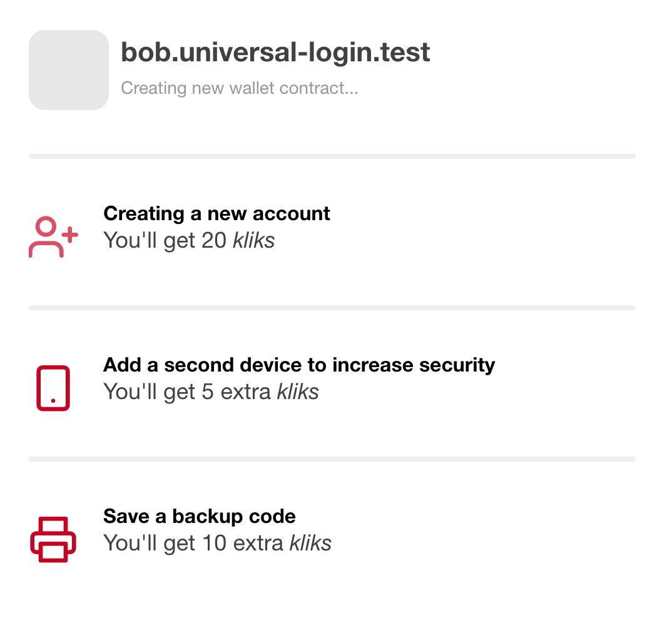Click the 'You'll get 5 extra kliks' text
Viewport: 672px width, 618px height.
click(211, 392)
